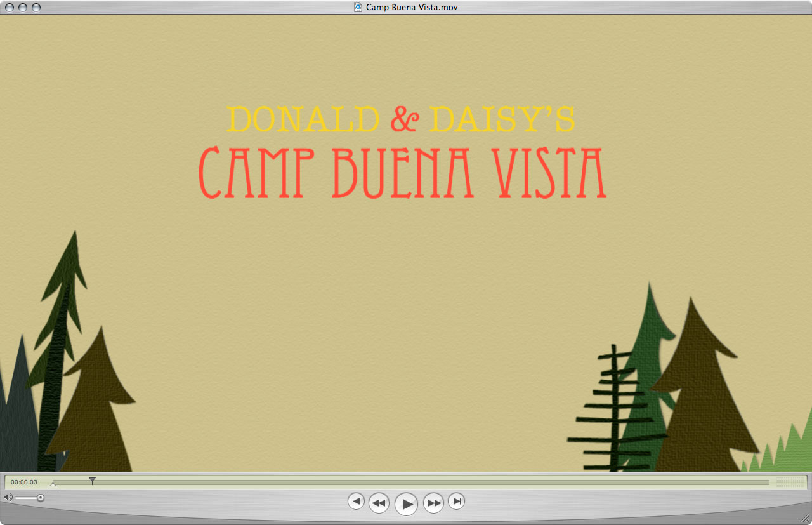Screen dimensions: 812x525
Task: Click the resize grip in the window corner
Action: (806, 519)
